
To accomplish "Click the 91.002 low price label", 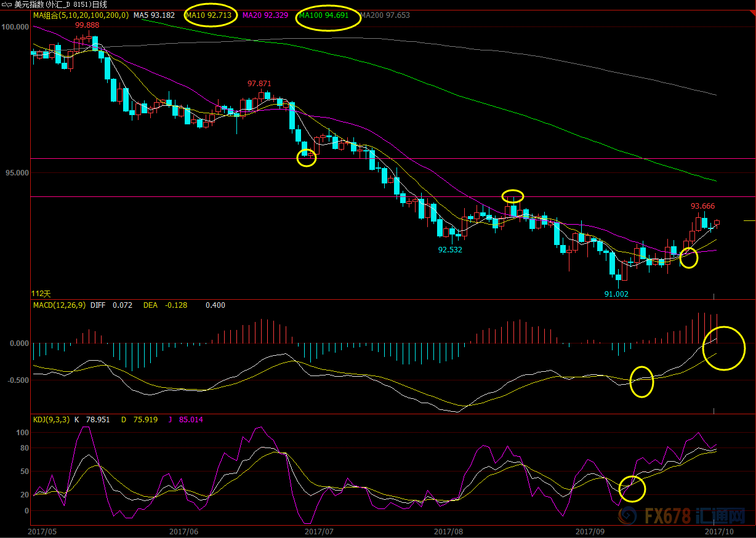I will pyautogui.click(x=616, y=294).
